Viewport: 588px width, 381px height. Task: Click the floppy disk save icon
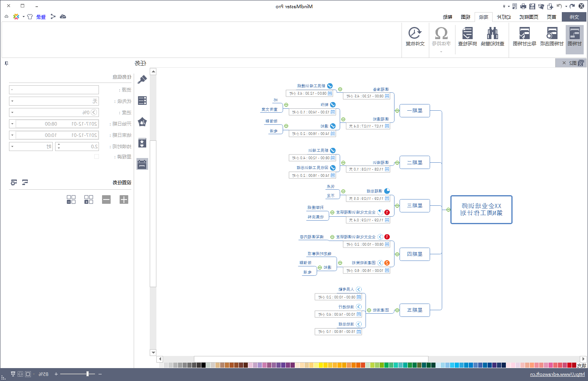click(532, 6)
